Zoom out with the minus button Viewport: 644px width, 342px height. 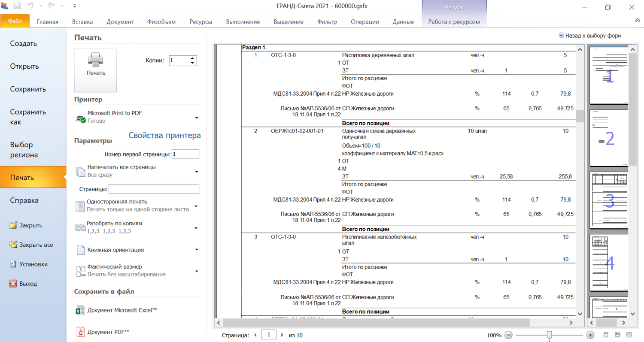(x=508, y=335)
